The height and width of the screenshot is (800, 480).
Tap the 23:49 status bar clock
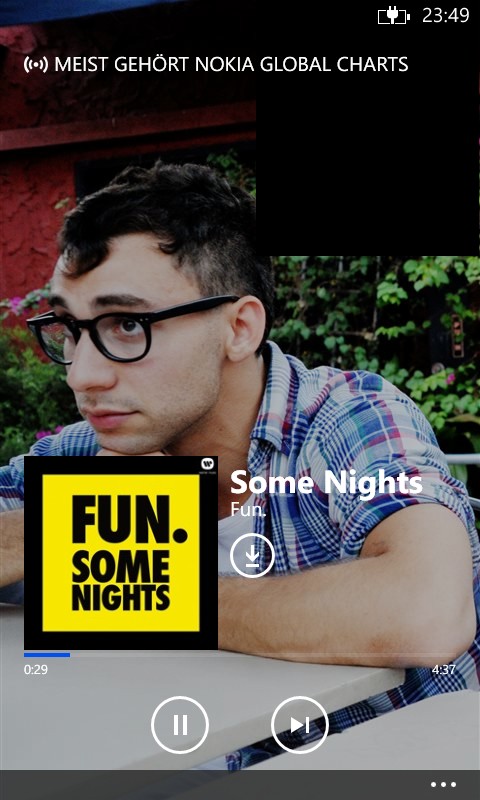pos(446,15)
